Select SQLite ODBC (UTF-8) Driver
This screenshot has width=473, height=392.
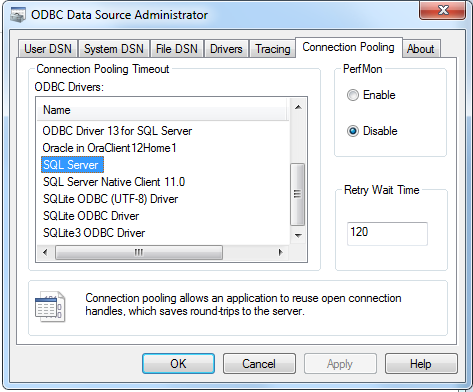click(110, 199)
